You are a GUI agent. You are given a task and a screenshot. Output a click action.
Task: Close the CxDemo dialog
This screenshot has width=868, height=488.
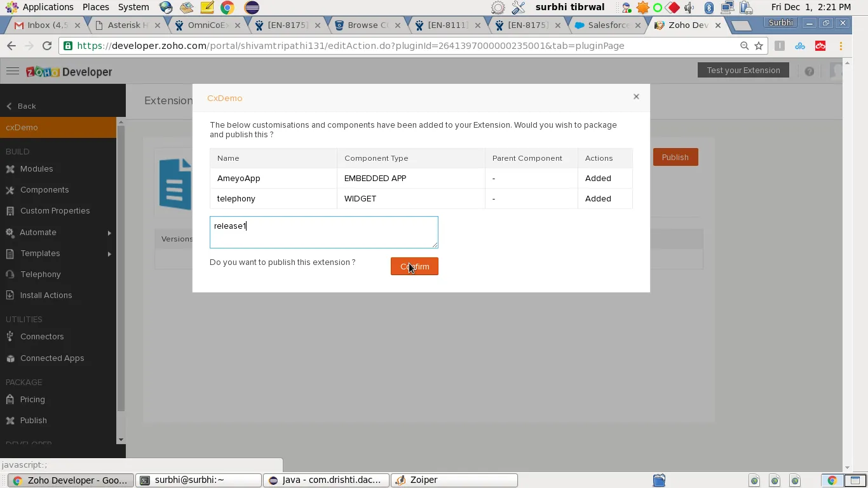(x=636, y=97)
